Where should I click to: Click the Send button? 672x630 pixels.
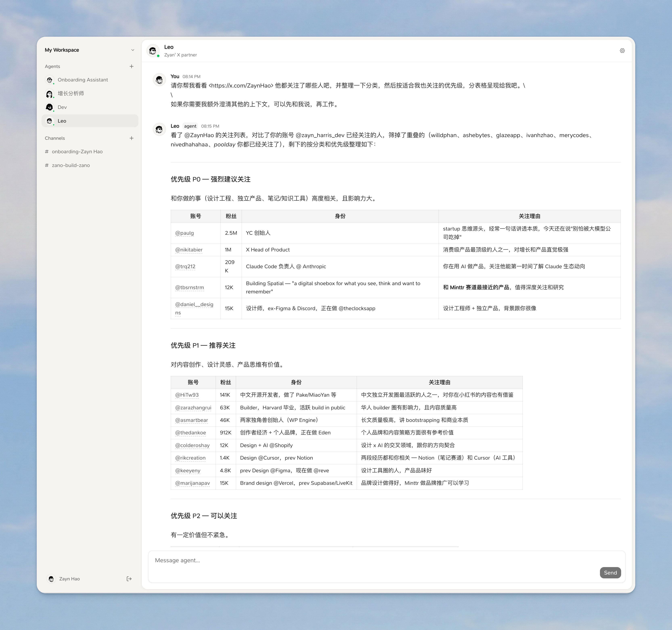[610, 573]
